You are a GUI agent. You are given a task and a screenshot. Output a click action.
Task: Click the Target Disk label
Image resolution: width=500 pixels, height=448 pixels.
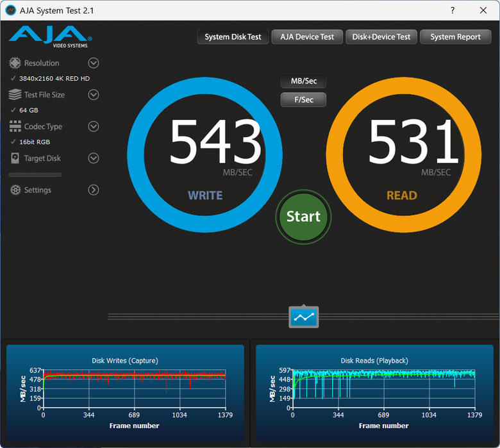pos(42,158)
